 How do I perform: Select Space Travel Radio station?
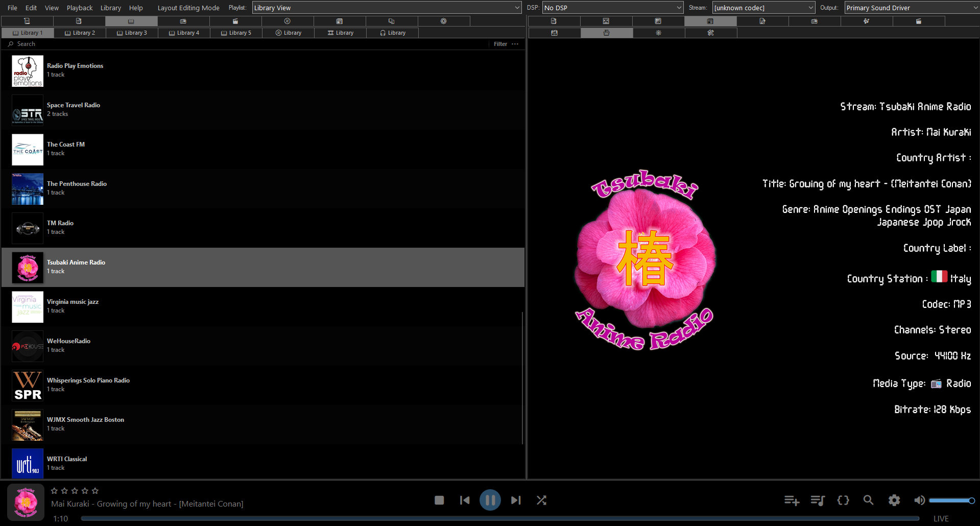[x=263, y=110]
